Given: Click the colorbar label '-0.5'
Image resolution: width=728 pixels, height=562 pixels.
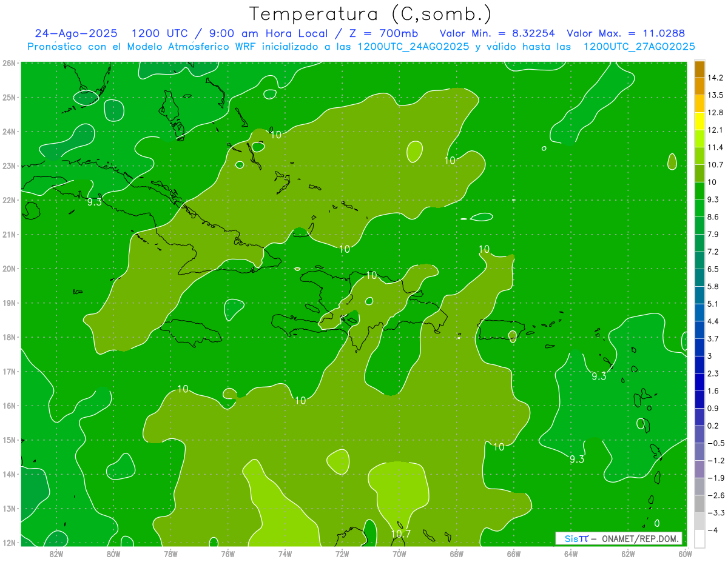Looking at the screenshot, I should pyautogui.click(x=715, y=443).
